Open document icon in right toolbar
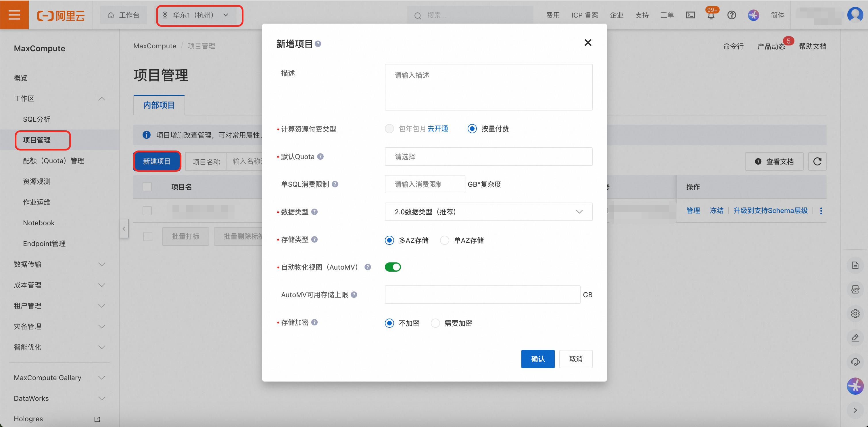Image resolution: width=868 pixels, height=427 pixels. [x=855, y=266]
